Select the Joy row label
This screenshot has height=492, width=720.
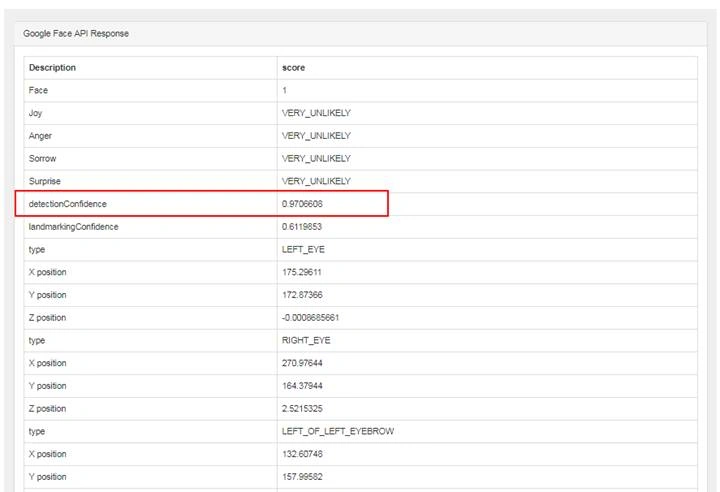[35, 113]
